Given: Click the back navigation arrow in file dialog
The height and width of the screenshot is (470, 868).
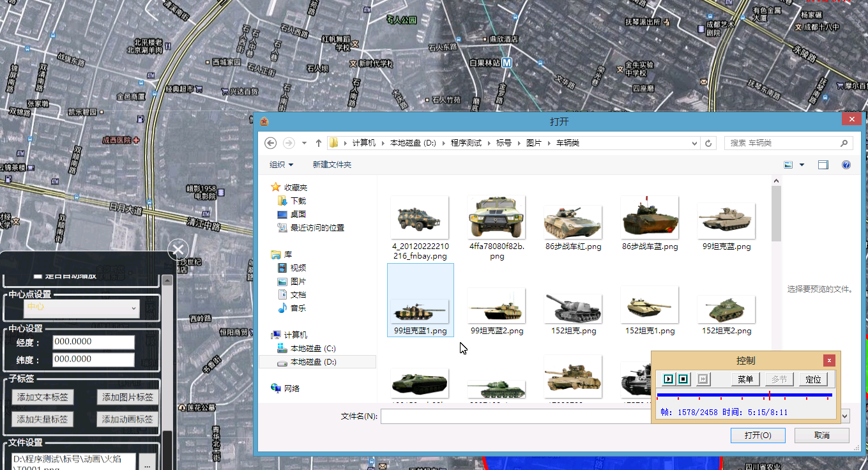Looking at the screenshot, I should [x=270, y=143].
